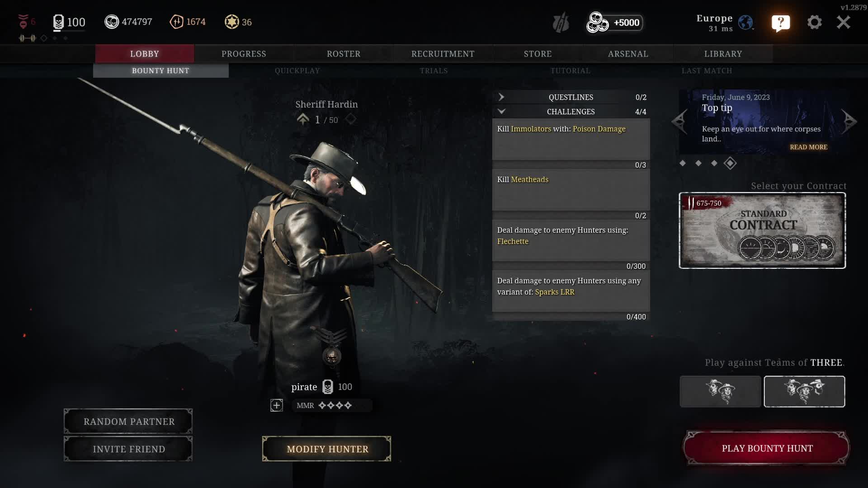Click the Hunt Dollars currency icon showing 474797
The height and width of the screenshot is (488, 868).
[112, 22]
